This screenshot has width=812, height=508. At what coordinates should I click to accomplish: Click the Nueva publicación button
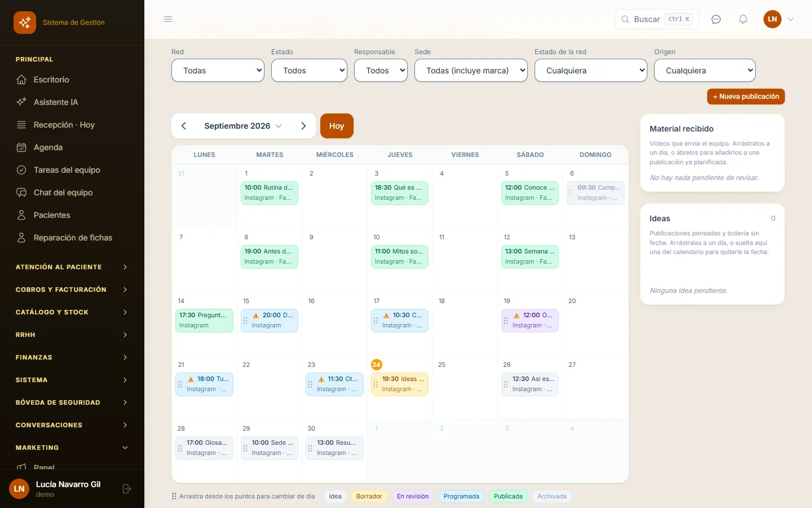746,97
